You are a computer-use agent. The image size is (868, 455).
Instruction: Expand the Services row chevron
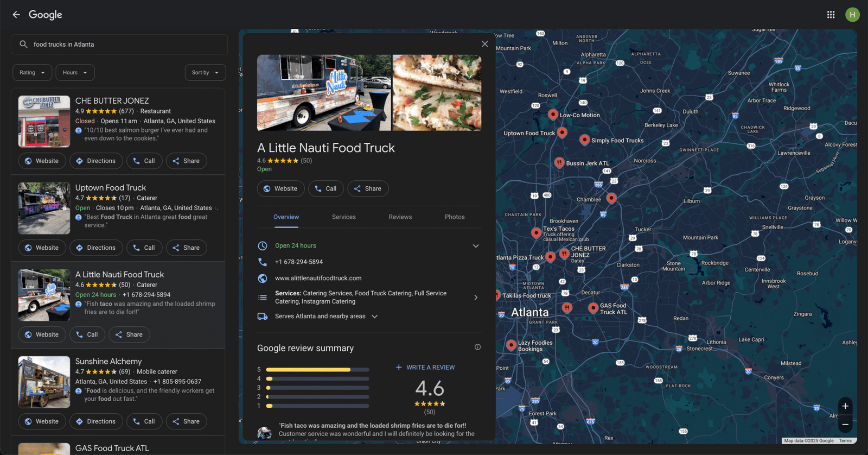[476, 298]
